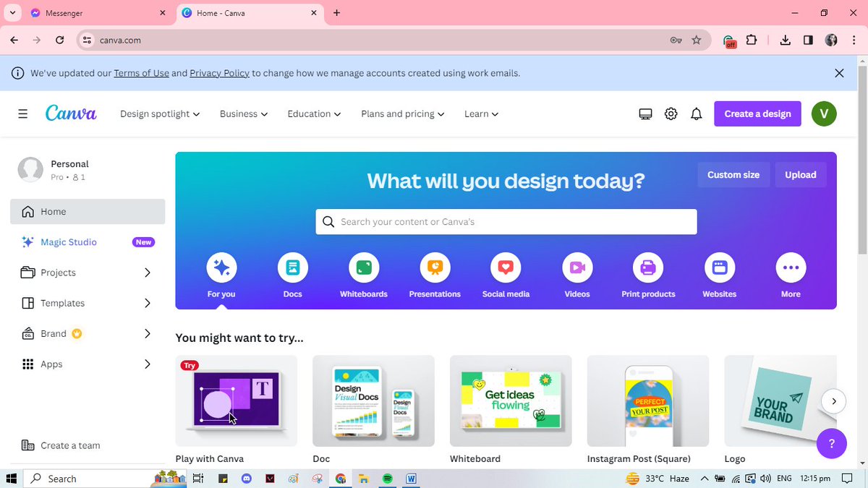Screen dimensions: 868x488
Task: Go to Home in the sidebar
Action: [88, 211]
